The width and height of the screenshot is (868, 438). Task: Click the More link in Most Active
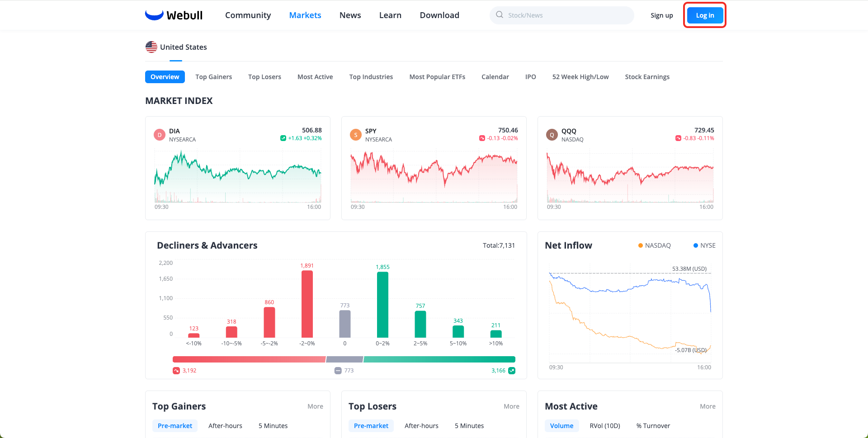click(708, 406)
